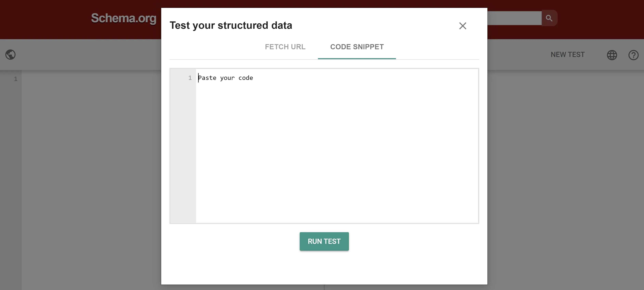Click the dimmed results area behind dialog
The height and width of the screenshot is (290, 644).
point(565,175)
